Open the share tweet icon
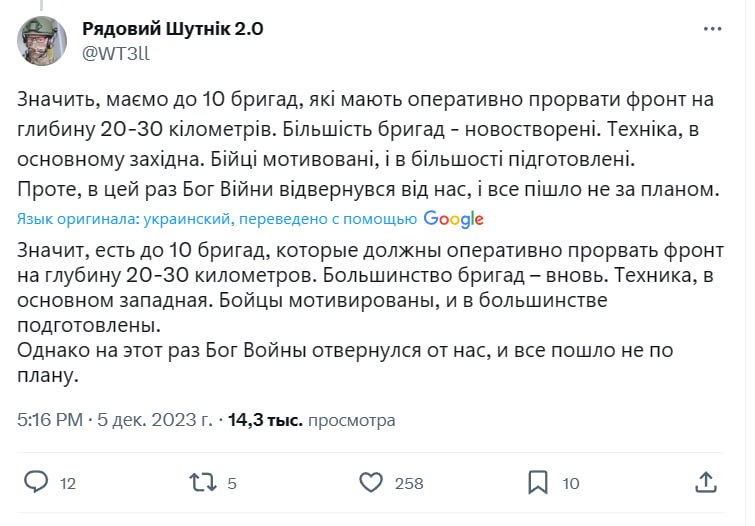This screenshot has height=526, width=755. point(706,483)
